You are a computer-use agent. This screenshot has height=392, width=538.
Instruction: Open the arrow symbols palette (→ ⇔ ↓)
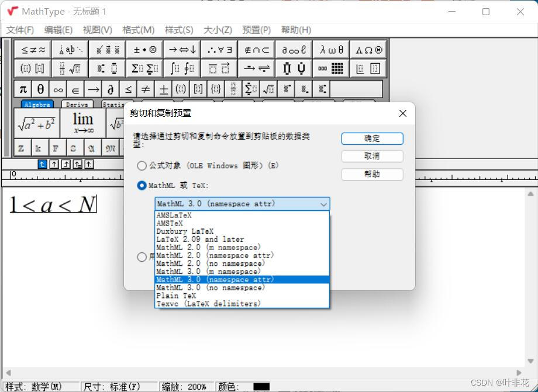pyautogui.click(x=182, y=50)
